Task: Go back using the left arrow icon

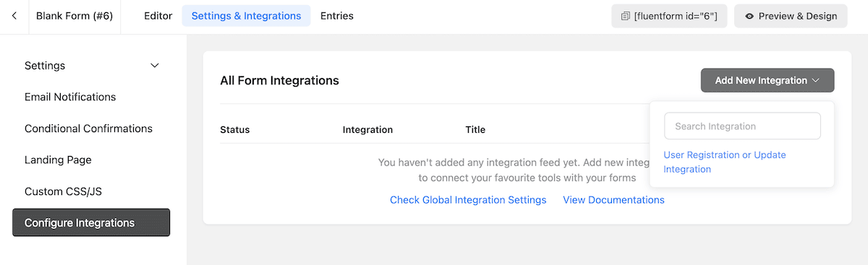Action: (x=14, y=16)
